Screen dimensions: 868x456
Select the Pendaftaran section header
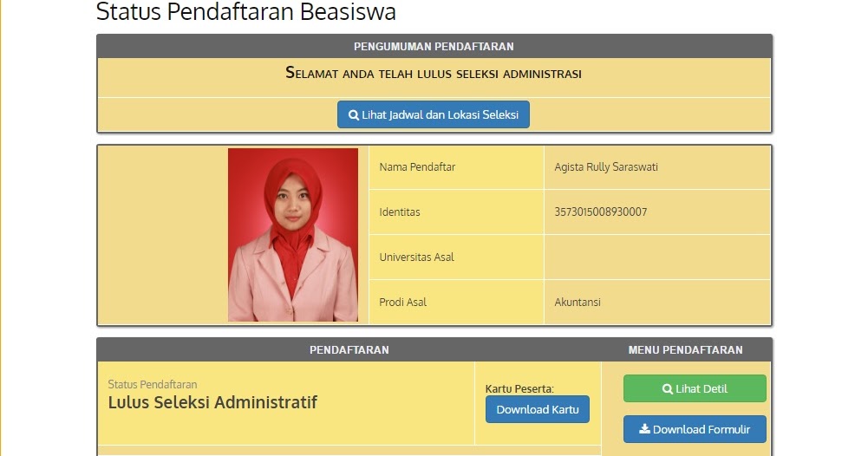(349, 349)
